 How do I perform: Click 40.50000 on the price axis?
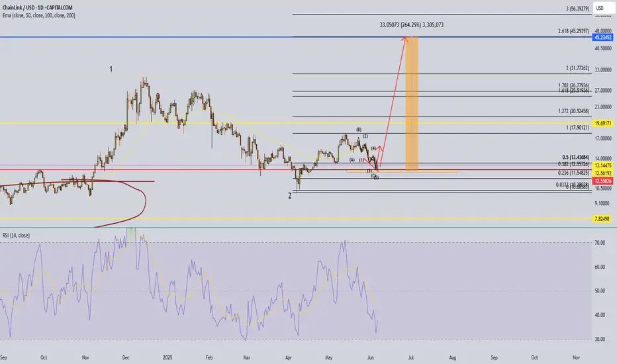click(603, 48)
